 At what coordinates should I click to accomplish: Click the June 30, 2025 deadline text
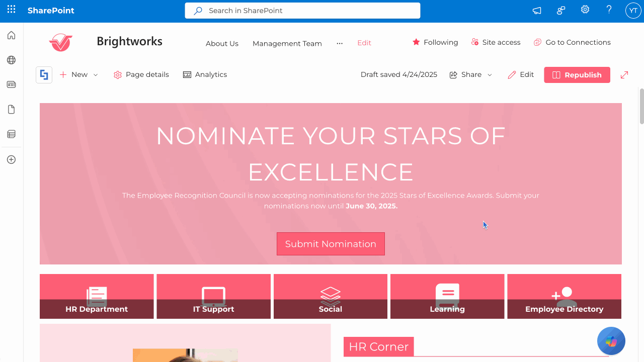pyautogui.click(x=371, y=206)
